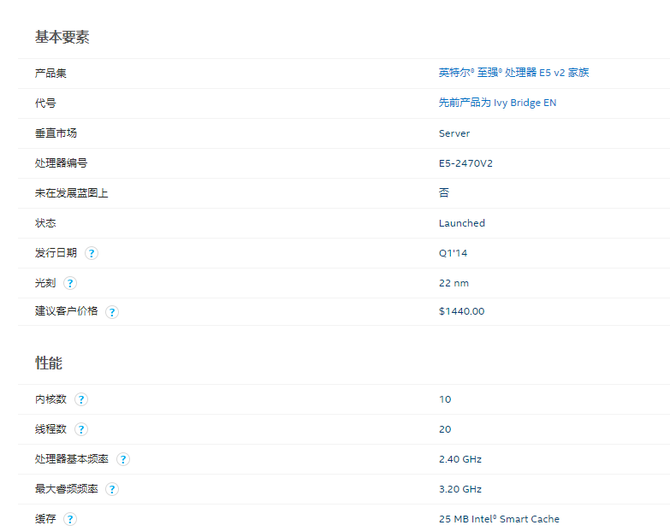Select the processor number value E5-2470V2
The height and width of the screenshot is (531, 670).
(x=465, y=163)
